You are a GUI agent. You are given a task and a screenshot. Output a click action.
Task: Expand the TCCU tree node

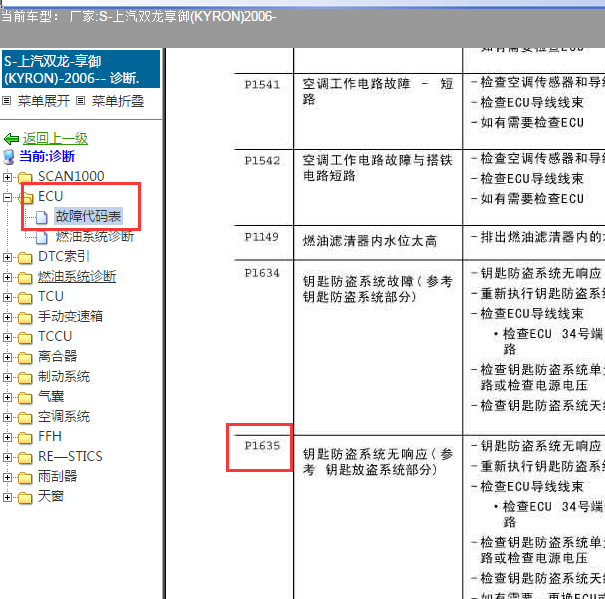(7, 337)
